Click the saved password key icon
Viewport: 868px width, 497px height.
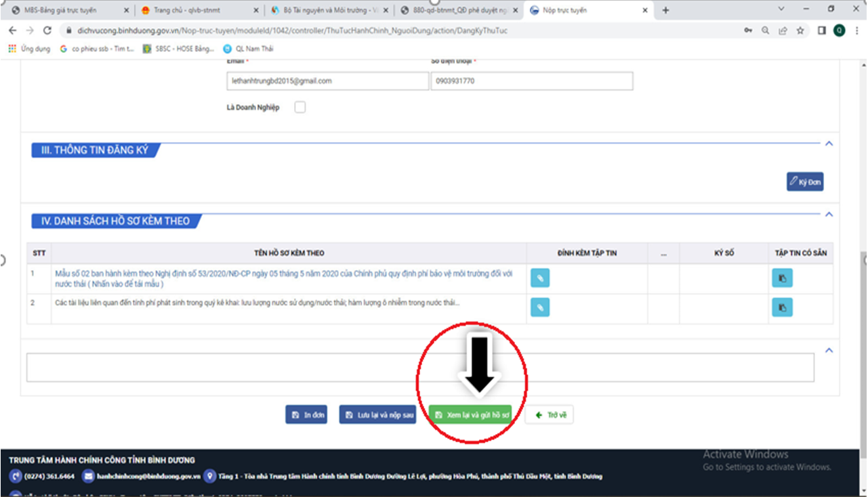coord(748,30)
